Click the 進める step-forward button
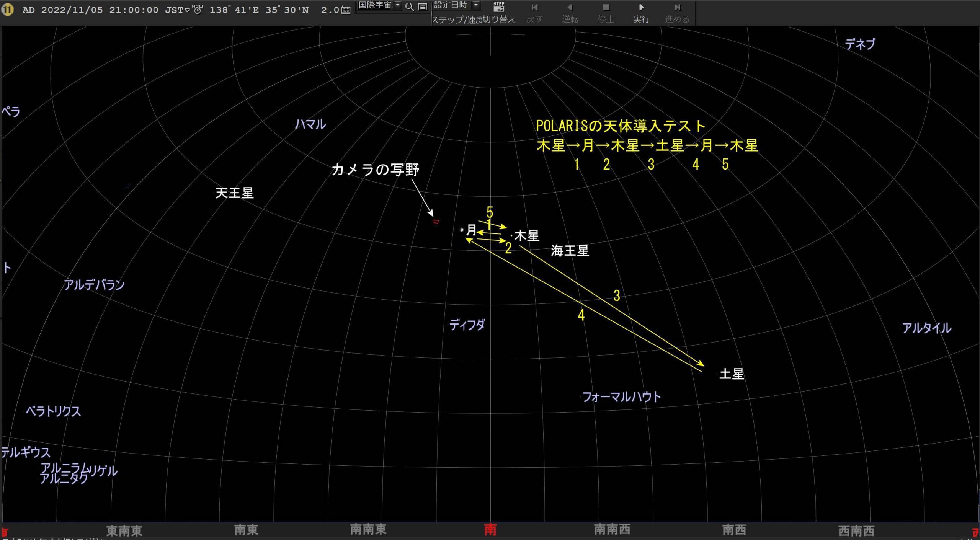Viewport: 980px width, 540px height. pyautogui.click(x=677, y=13)
